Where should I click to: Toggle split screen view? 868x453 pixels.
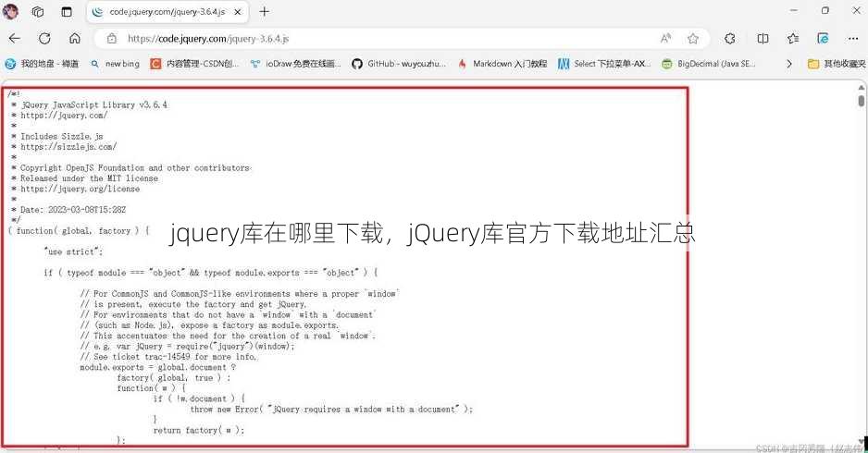763,38
